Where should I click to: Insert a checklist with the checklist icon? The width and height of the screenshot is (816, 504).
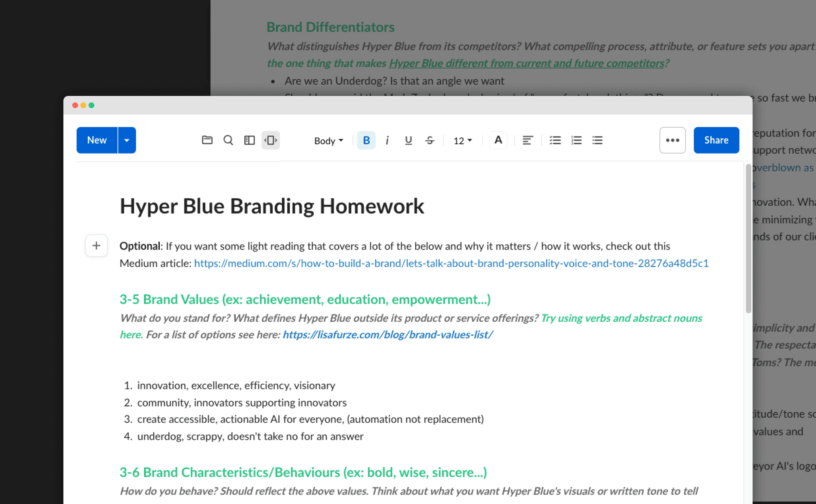[555, 140]
